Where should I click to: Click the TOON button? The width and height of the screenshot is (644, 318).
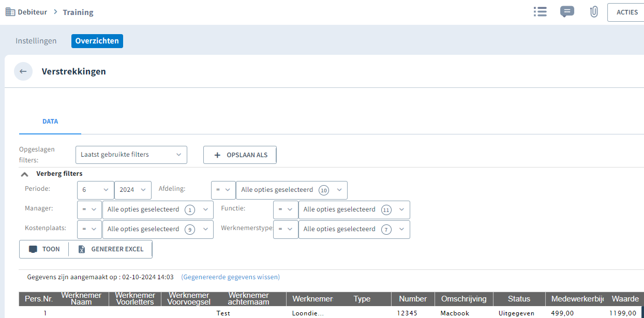tap(44, 249)
